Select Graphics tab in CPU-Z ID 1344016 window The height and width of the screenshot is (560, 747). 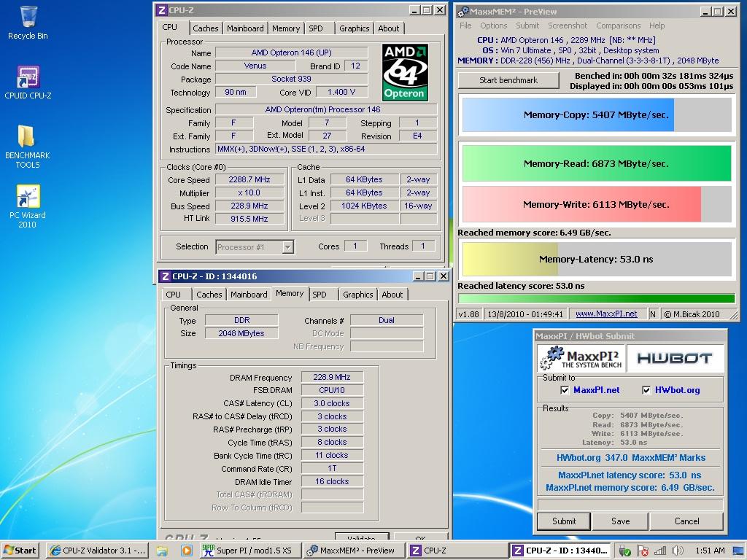(x=357, y=295)
